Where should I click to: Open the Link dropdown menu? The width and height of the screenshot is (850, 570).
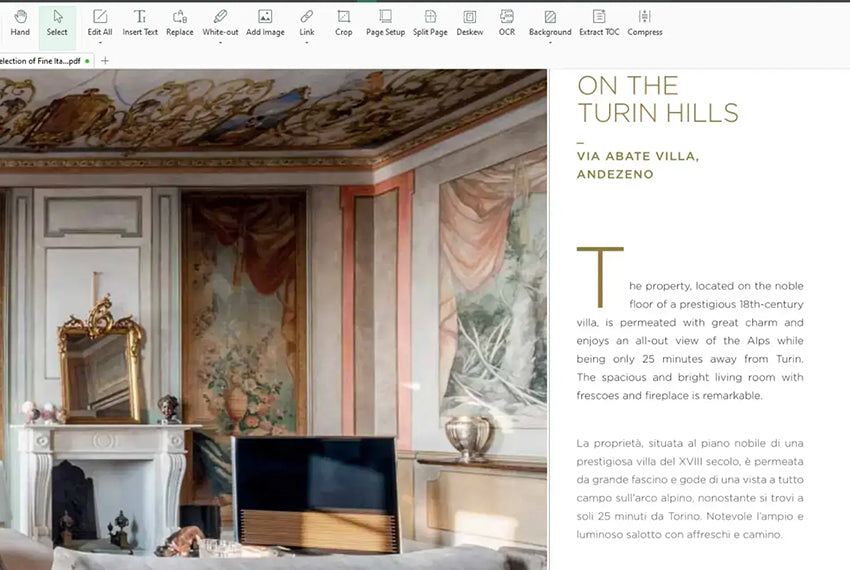(306, 42)
